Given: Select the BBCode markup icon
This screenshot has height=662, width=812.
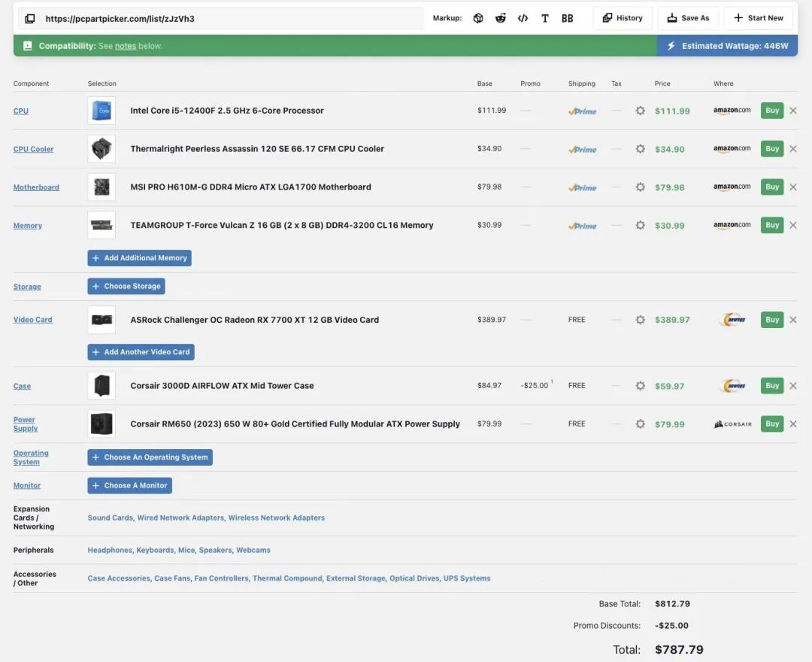Looking at the screenshot, I should pyautogui.click(x=568, y=18).
